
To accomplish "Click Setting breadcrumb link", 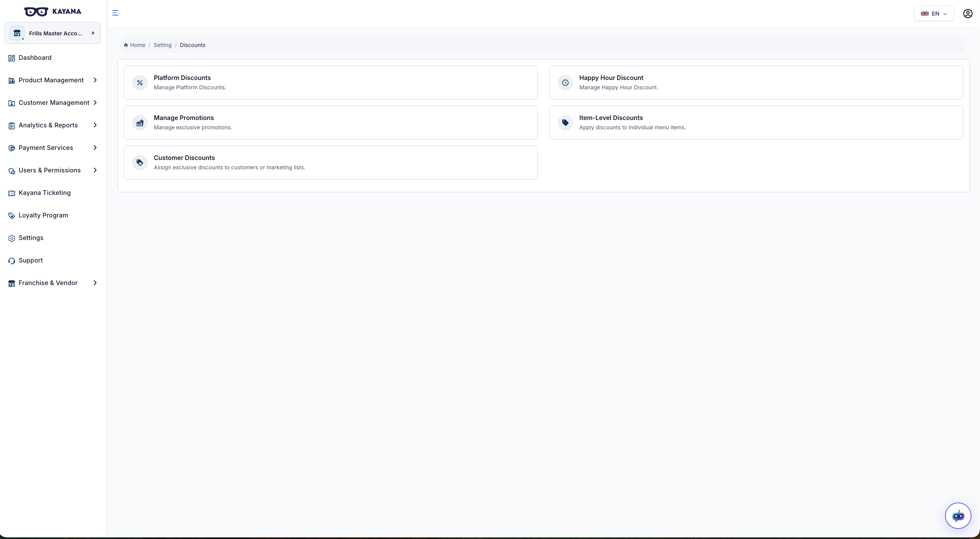I will click(162, 45).
